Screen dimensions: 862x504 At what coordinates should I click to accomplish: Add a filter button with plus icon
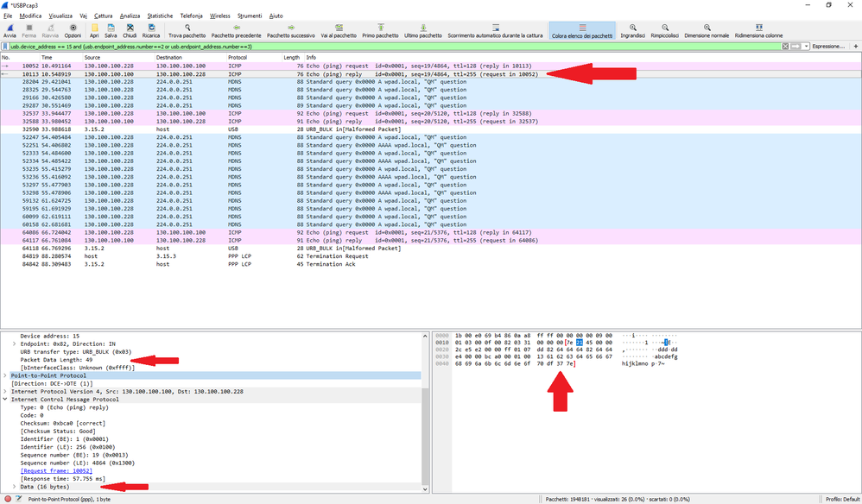(x=855, y=47)
